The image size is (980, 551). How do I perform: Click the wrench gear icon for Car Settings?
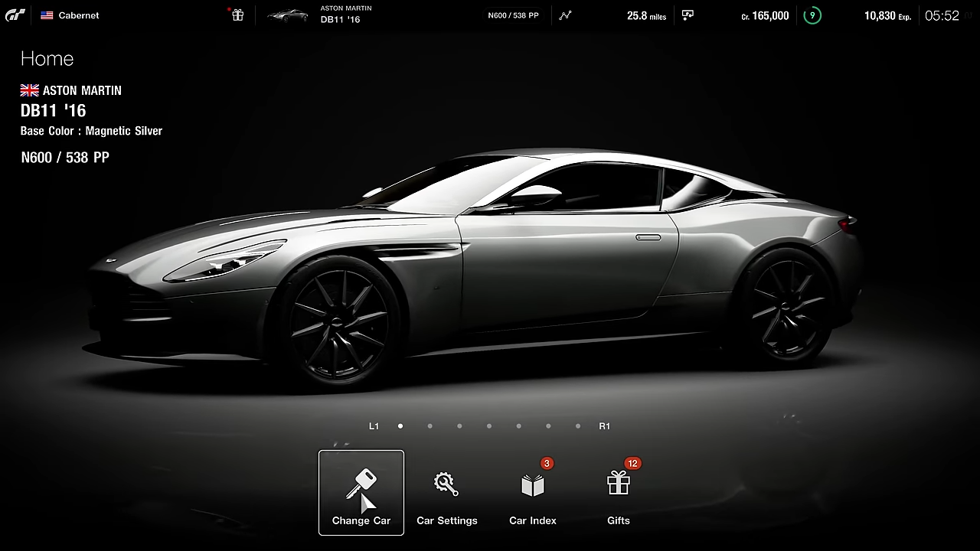pos(446,484)
